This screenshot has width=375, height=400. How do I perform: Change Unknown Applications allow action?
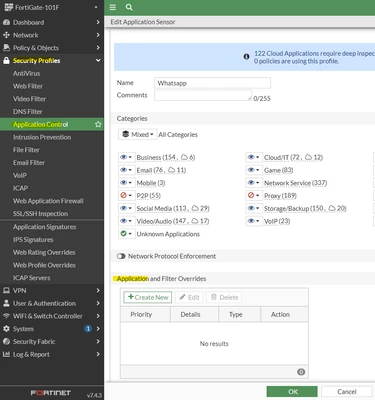[x=126, y=234]
